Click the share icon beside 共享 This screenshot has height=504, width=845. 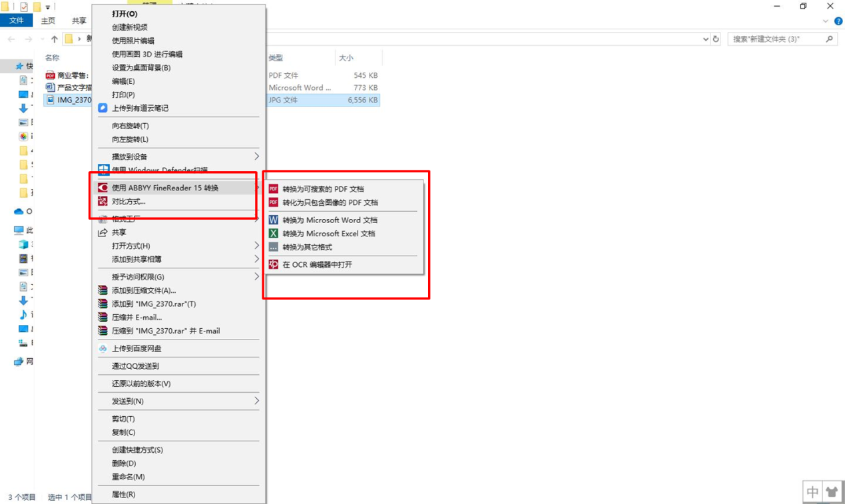coord(103,232)
